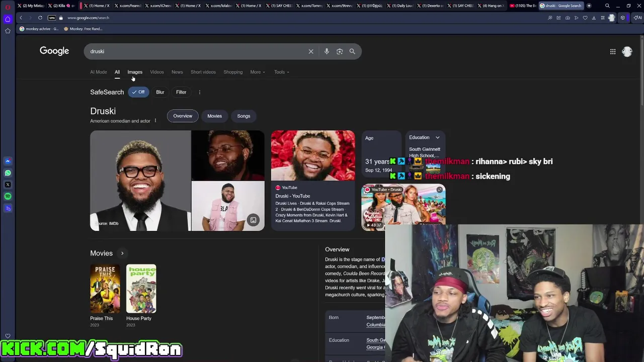This screenshot has height=362, width=644.
Task: Open the monkey achrive bookmark
Action: pyautogui.click(x=39, y=29)
